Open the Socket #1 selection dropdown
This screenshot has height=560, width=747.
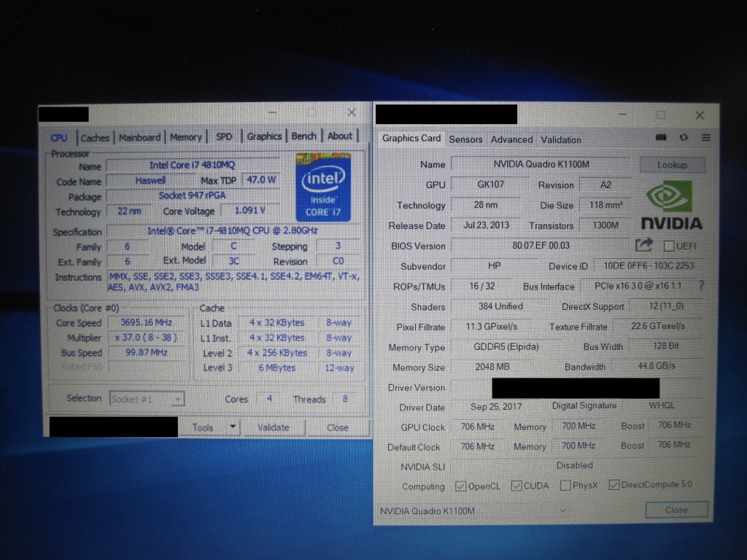pos(147,399)
